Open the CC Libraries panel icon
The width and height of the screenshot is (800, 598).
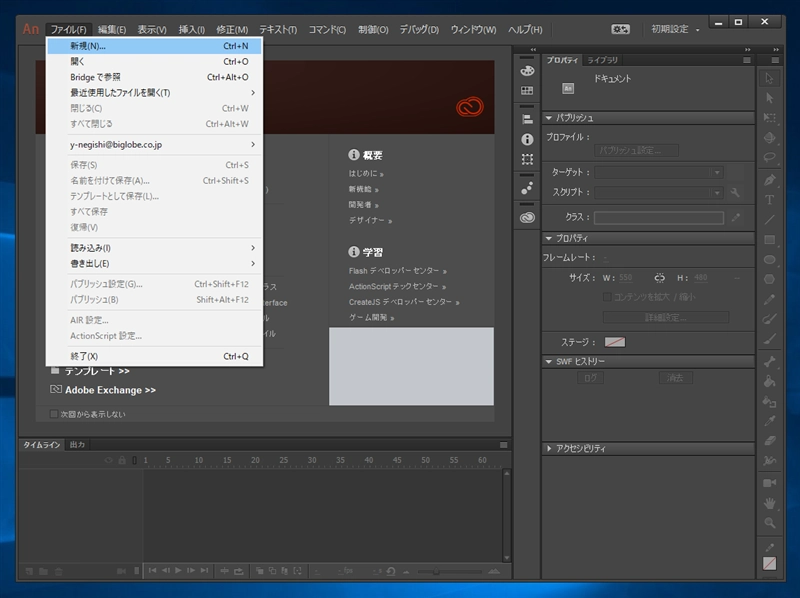click(x=527, y=217)
